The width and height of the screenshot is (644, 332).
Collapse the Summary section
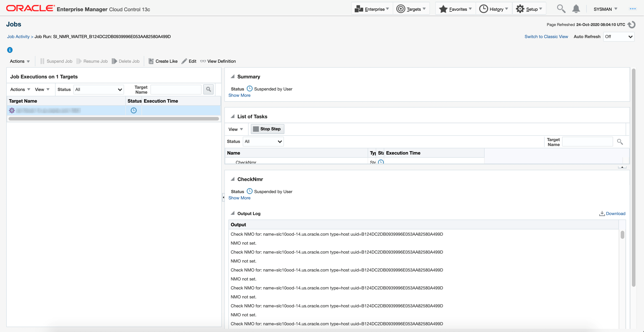[232, 77]
